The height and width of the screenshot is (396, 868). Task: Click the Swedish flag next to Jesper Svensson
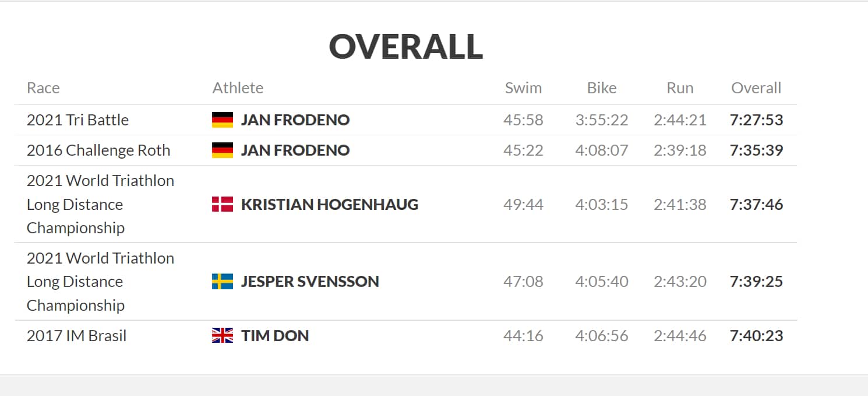click(223, 282)
